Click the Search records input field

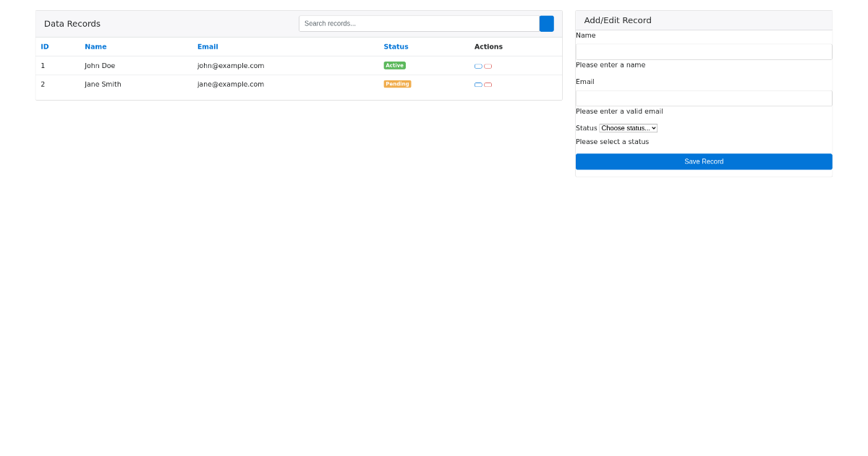pyautogui.click(x=418, y=23)
